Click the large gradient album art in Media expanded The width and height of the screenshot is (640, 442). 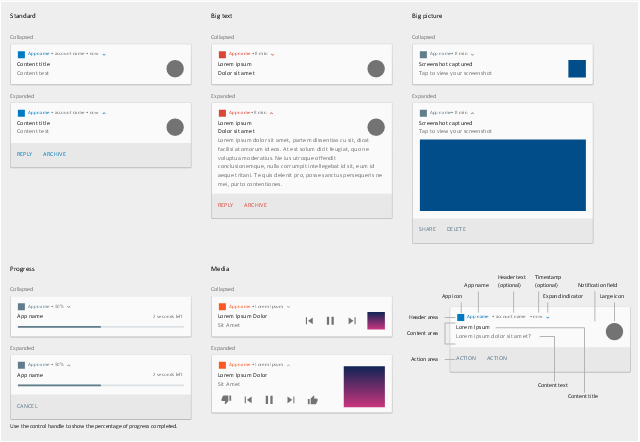(x=364, y=386)
